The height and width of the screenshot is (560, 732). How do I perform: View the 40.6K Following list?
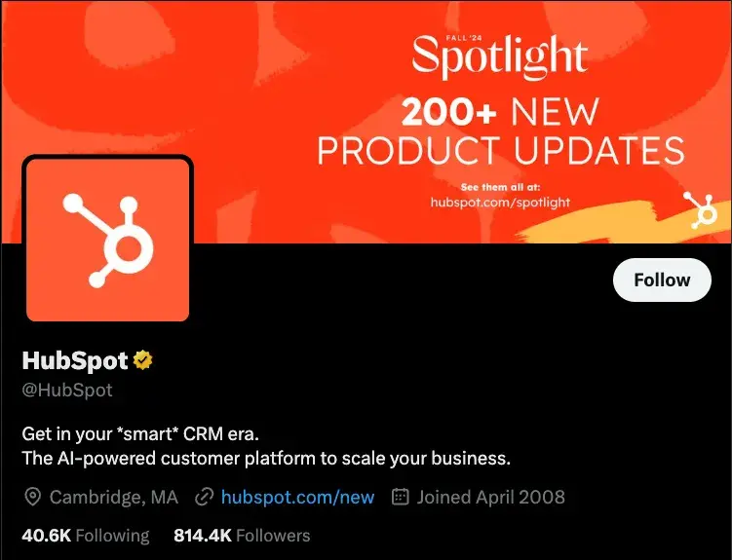click(86, 536)
